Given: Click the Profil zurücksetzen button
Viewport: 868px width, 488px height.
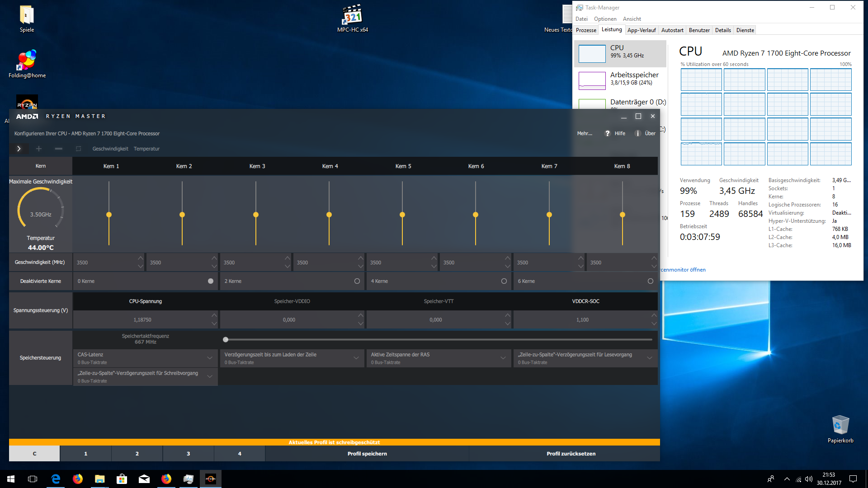Looking at the screenshot, I should pyautogui.click(x=571, y=454).
